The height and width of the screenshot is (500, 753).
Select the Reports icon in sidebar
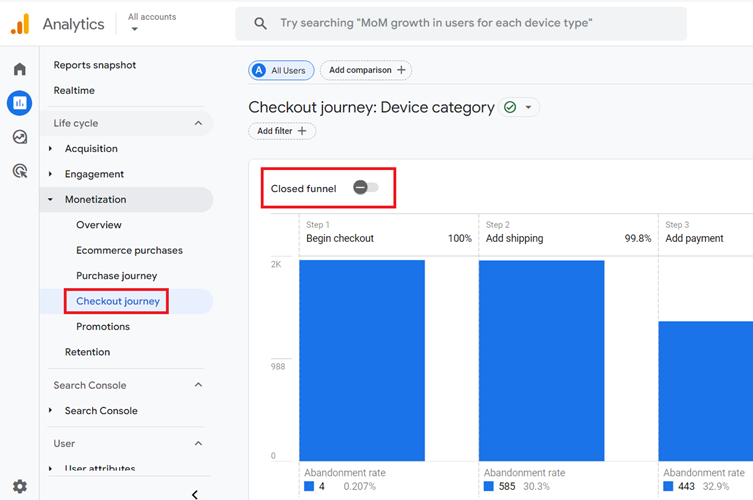tap(20, 103)
